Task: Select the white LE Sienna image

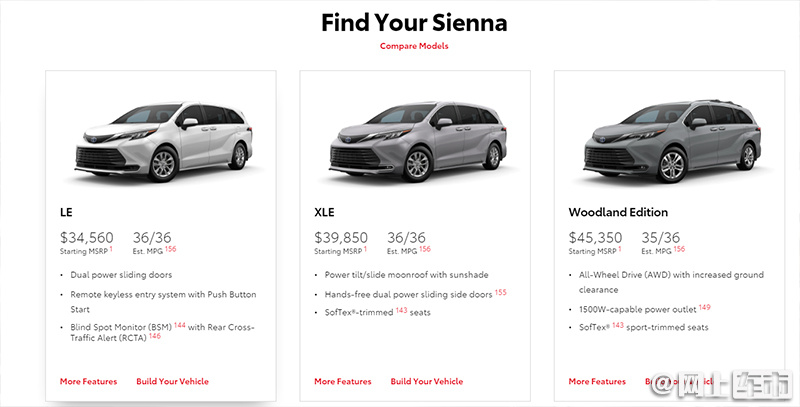Action: click(164, 141)
